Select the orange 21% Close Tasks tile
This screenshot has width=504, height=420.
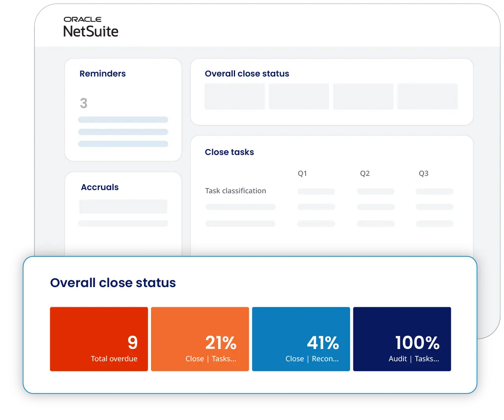pyautogui.click(x=200, y=339)
